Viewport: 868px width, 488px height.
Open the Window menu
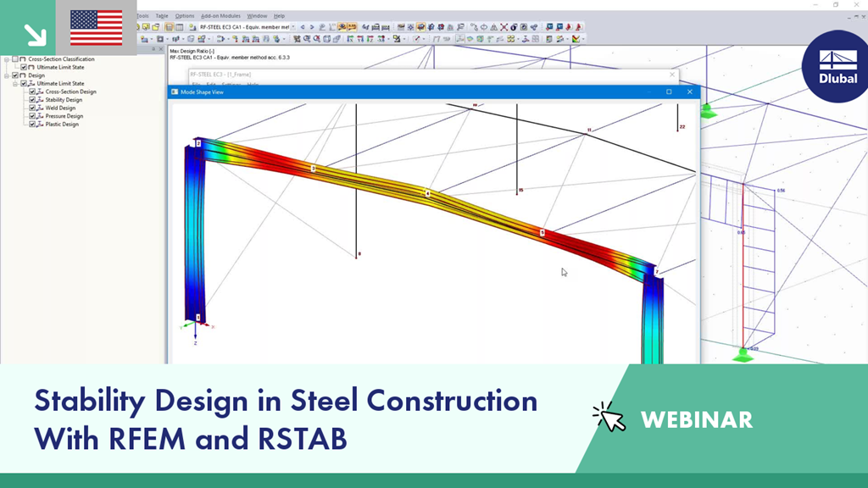pos(257,16)
